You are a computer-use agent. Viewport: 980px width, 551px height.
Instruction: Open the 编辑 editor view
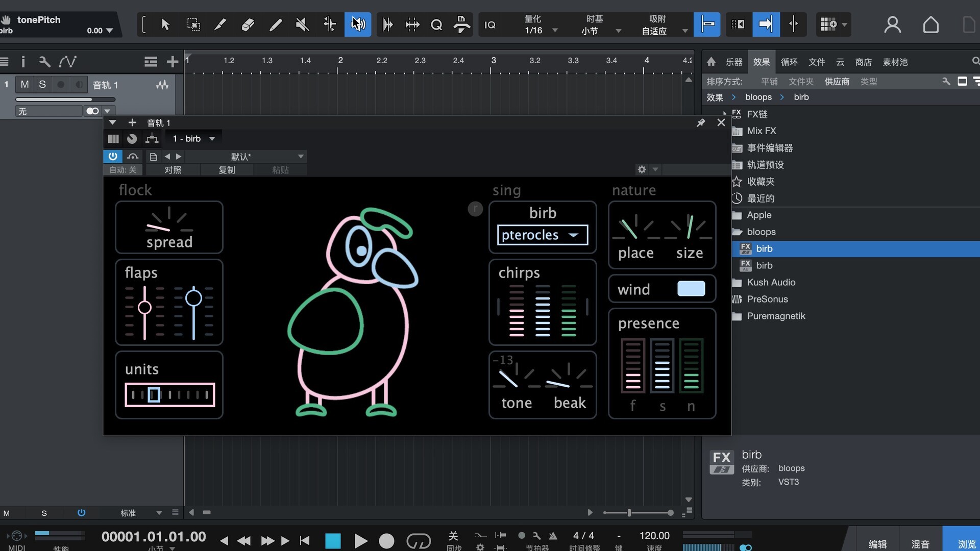(x=877, y=544)
